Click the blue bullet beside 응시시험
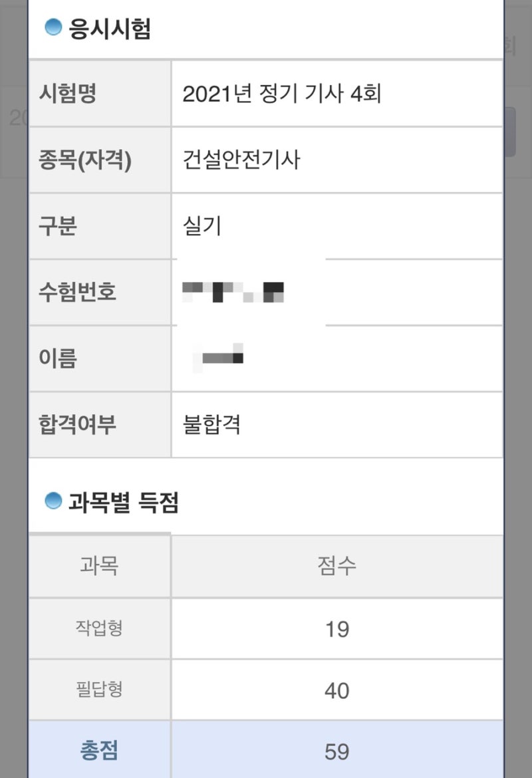The width and height of the screenshot is (532, 778). (53, 27)
